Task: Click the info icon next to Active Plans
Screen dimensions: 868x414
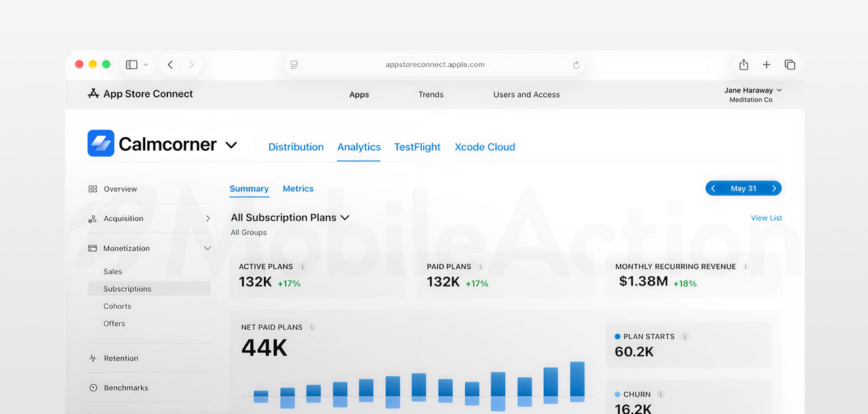Action: (302, 267)
